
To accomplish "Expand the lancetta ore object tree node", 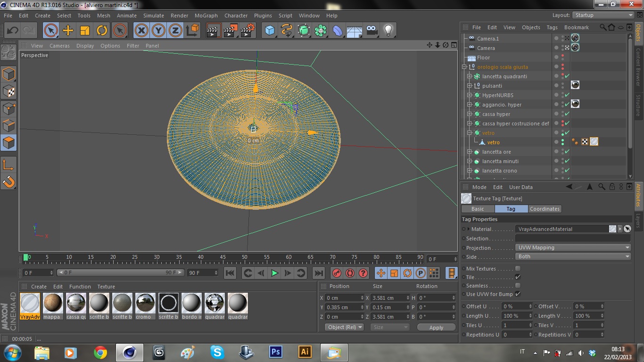I will (470, 152).
